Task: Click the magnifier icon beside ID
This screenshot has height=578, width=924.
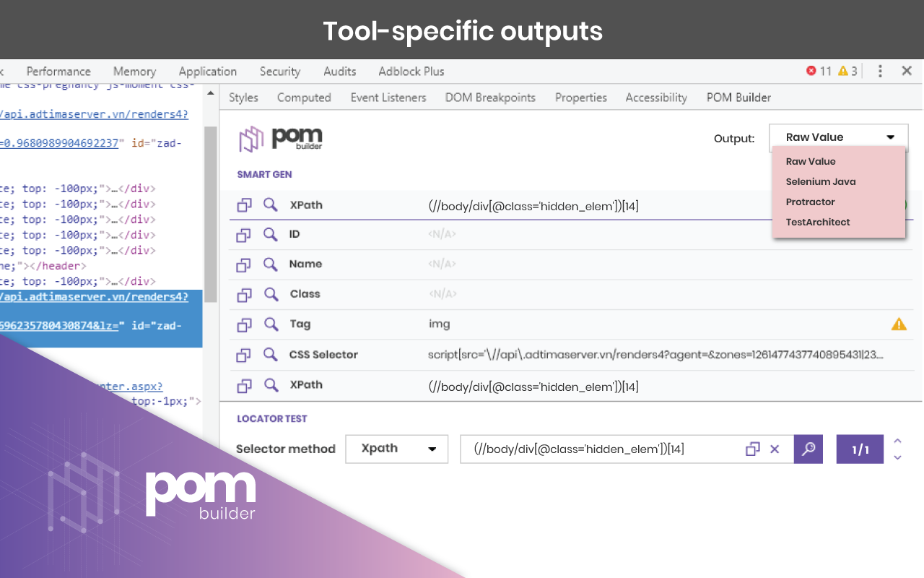Action: pos(269,234)
